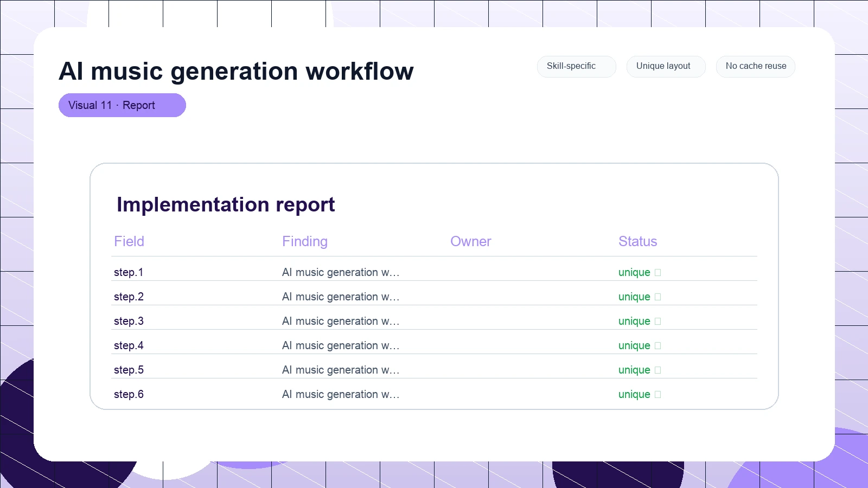Viewport: 868px width, 488px height.
Task: Click the Skill-specific tag
Action: coord(576,66)
